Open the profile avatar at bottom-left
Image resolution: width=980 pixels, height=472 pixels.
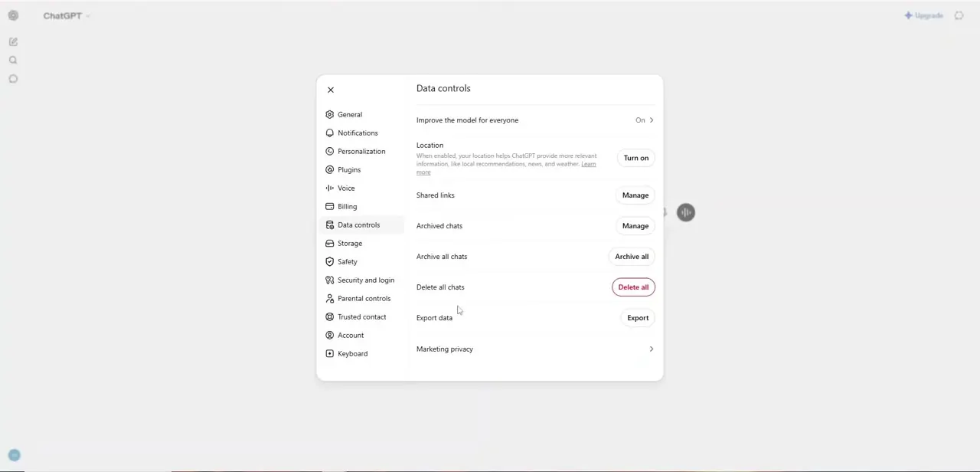click(x=14, y=455)
